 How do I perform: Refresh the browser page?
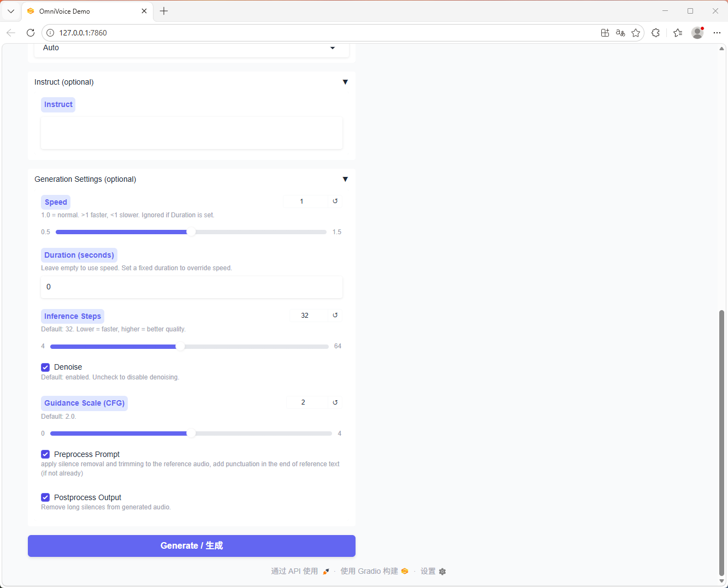31,33
